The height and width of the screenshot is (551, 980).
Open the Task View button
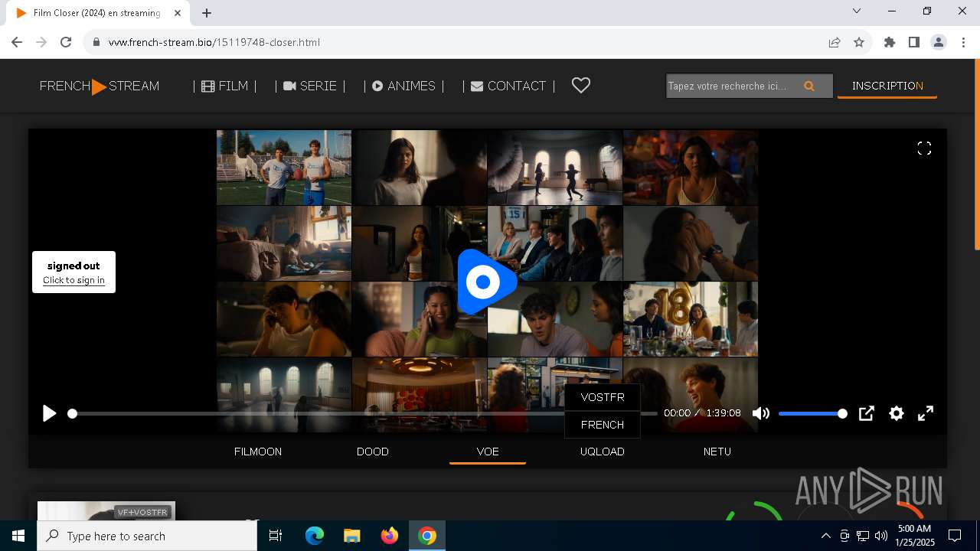pos(276,536)
